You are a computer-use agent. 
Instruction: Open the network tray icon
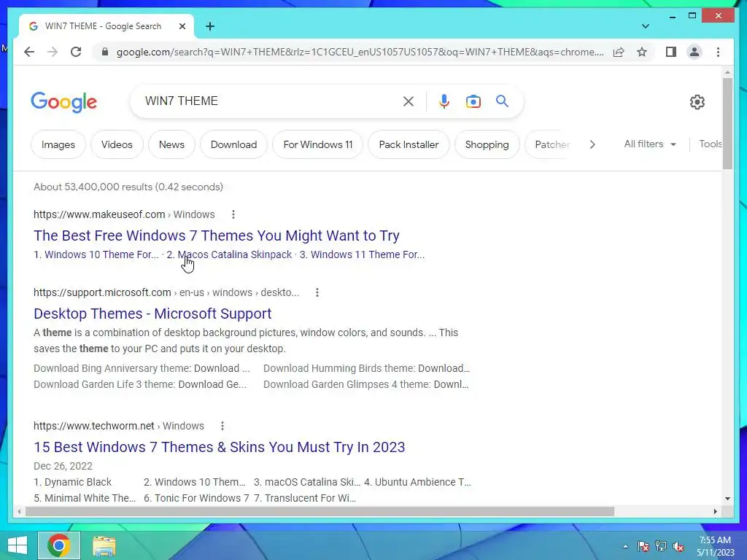(x=661, y=546)
